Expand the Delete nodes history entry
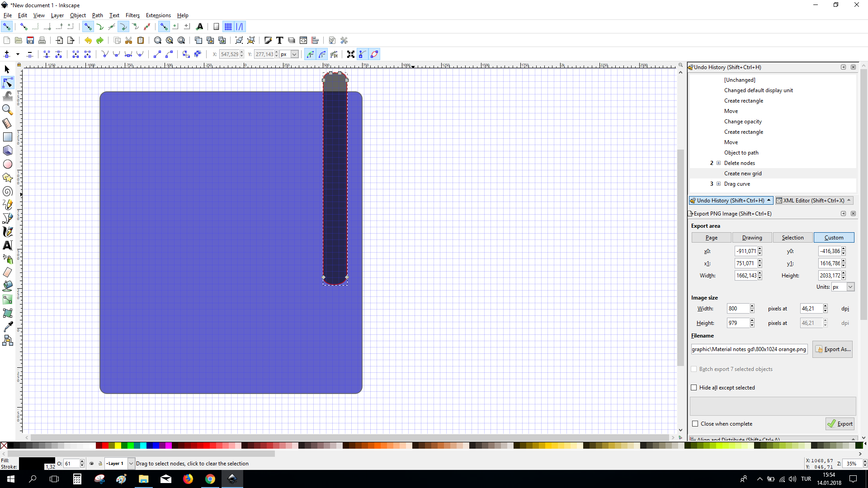 pyautogui.click(x=718, y=163)
